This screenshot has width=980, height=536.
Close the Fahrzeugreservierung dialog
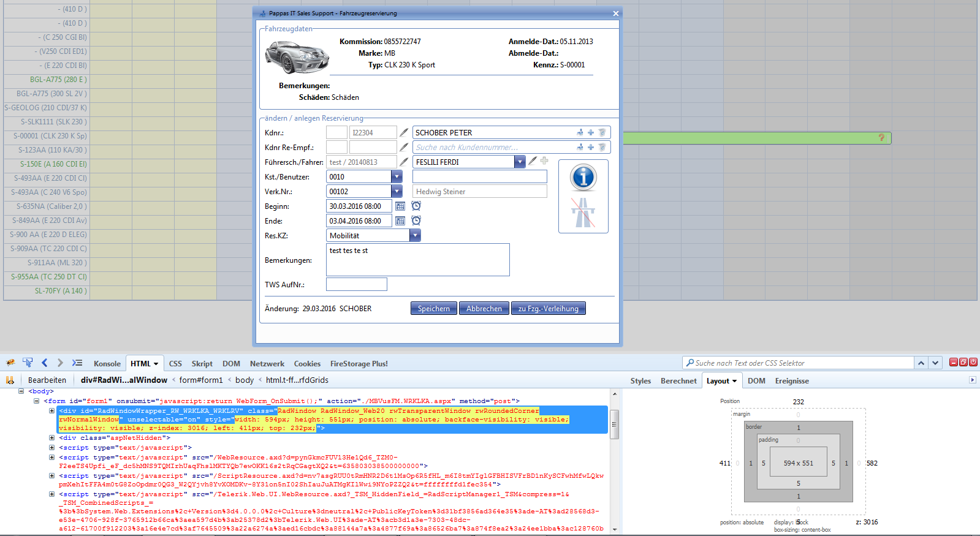coord(616,13)
